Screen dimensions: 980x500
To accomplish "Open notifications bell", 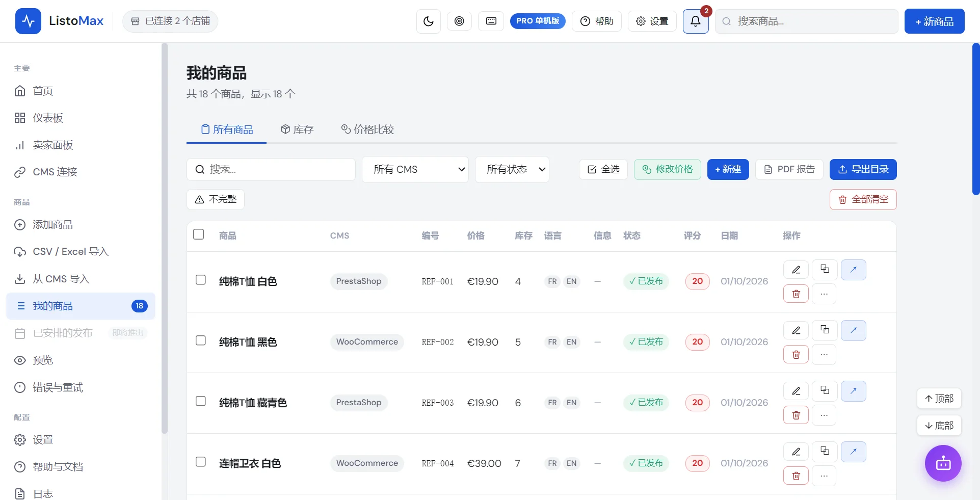I will [696, 21].
